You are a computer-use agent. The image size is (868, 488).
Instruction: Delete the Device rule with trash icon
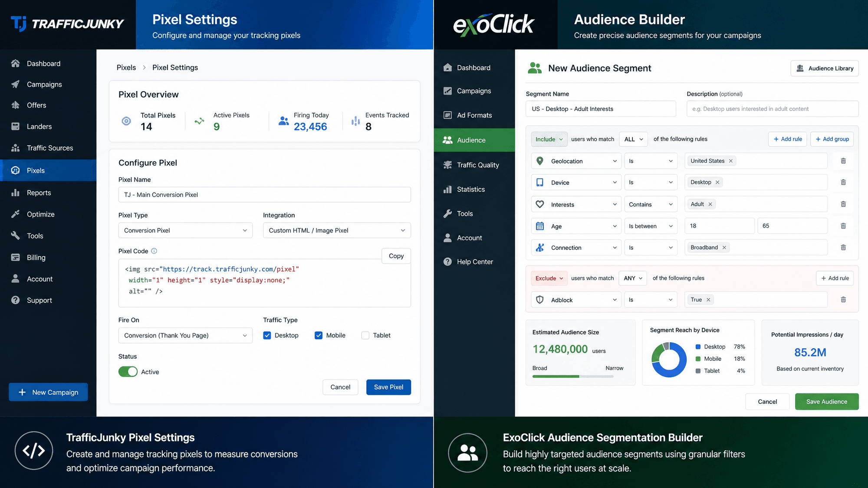pos(843,182)
